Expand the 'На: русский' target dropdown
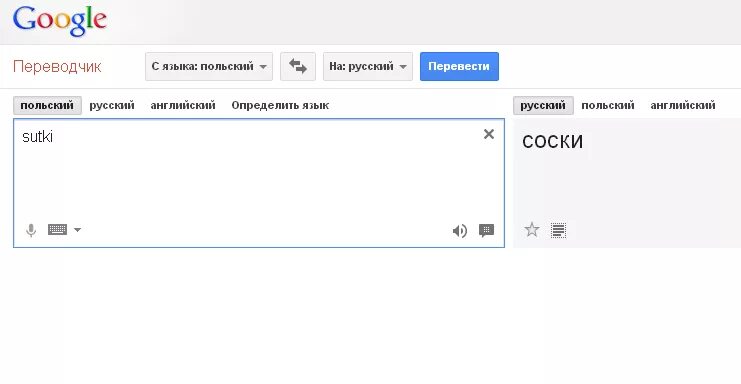The height and width of the screenshot is (384, 741). coord(368,67)
